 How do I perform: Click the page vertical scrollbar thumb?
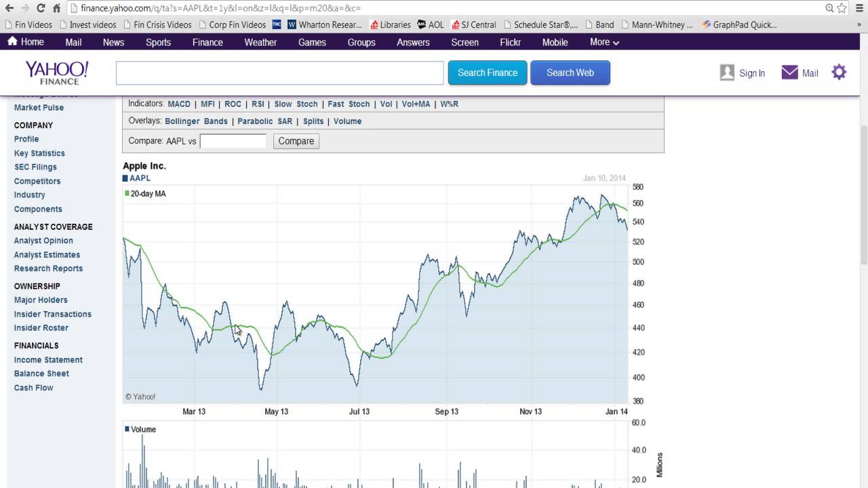click(863, 195)
